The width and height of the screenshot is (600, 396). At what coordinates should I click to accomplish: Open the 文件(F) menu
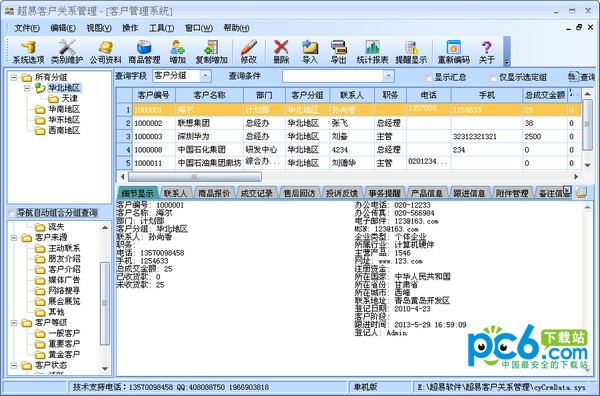(26, 28)
